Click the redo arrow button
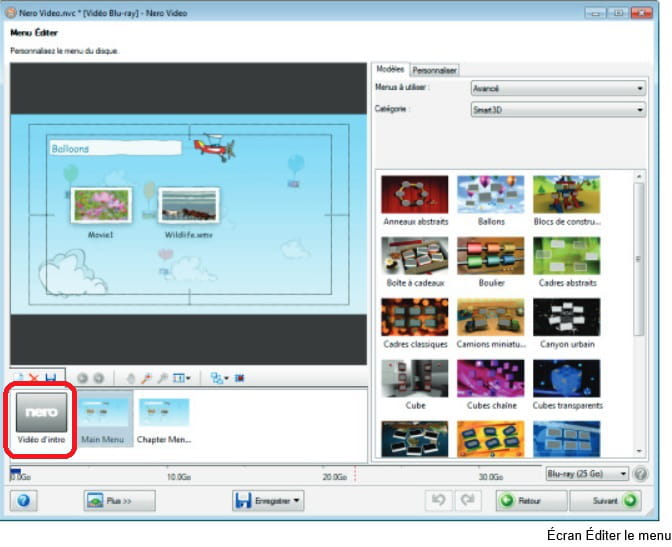The height and width of the screenshot is (547, 672). click(468, 500)
